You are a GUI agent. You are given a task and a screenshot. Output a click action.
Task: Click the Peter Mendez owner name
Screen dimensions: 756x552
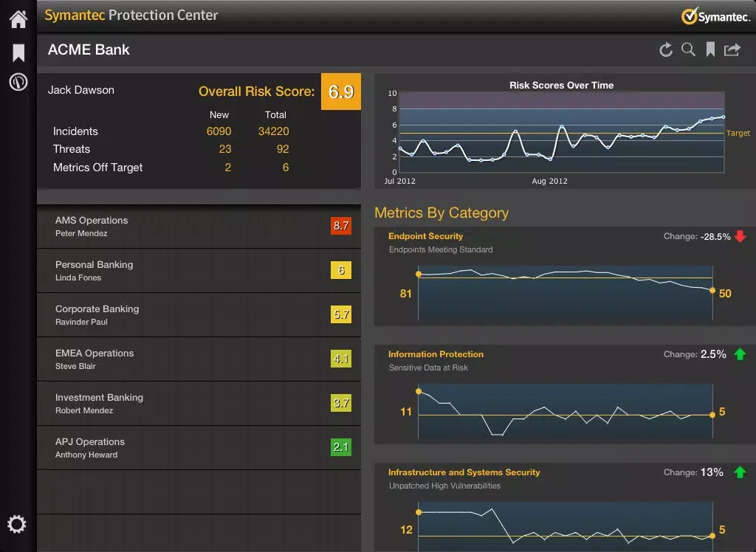tap(81, 233)
